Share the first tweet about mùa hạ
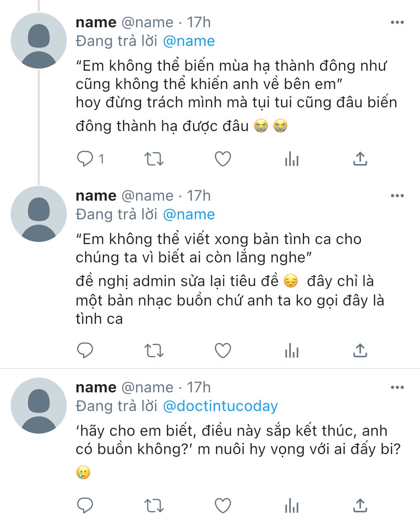 pos(360,159)
